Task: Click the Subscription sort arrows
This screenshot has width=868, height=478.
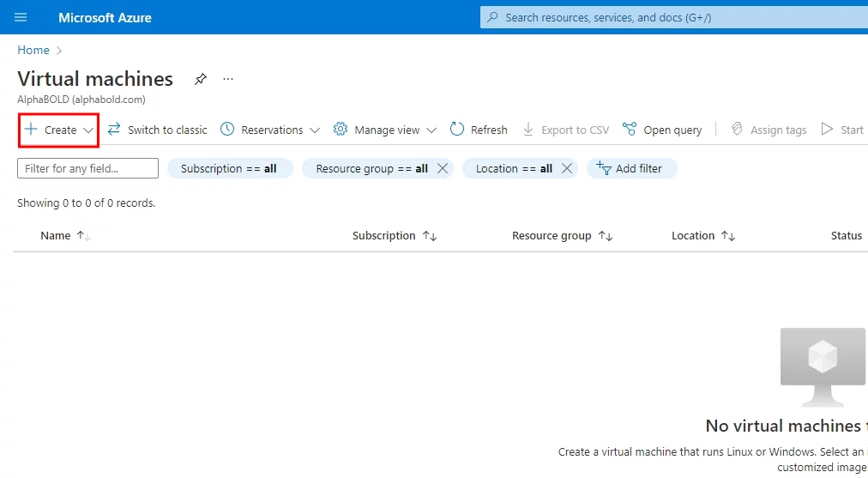Action: point(430,236)
